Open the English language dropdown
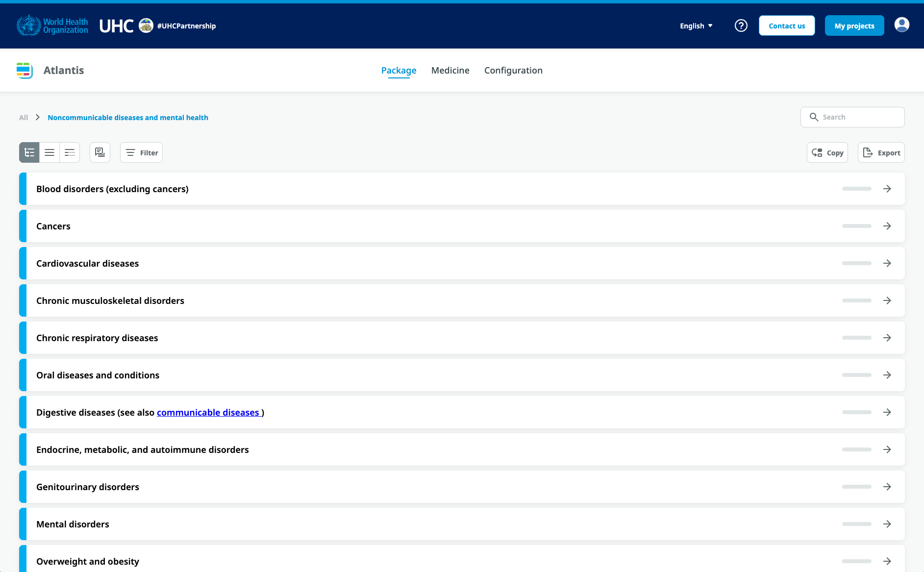 point(696,26)
